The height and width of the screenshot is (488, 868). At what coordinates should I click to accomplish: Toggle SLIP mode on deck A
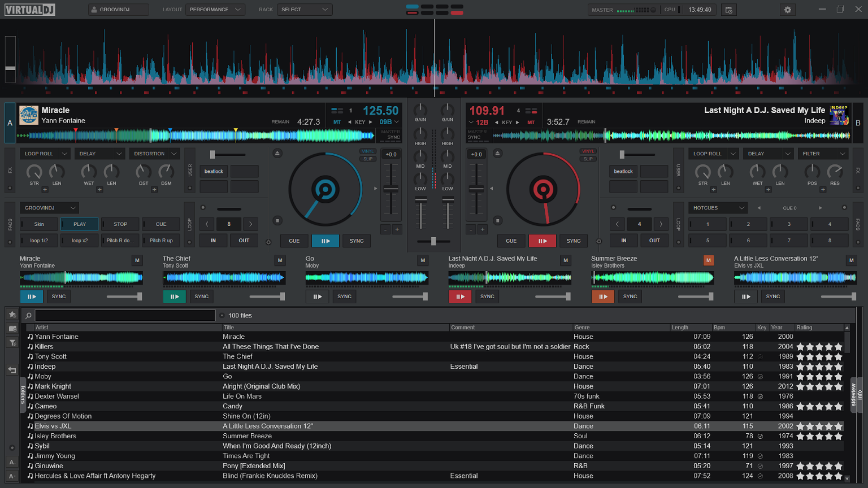click(x=368, y=159)
